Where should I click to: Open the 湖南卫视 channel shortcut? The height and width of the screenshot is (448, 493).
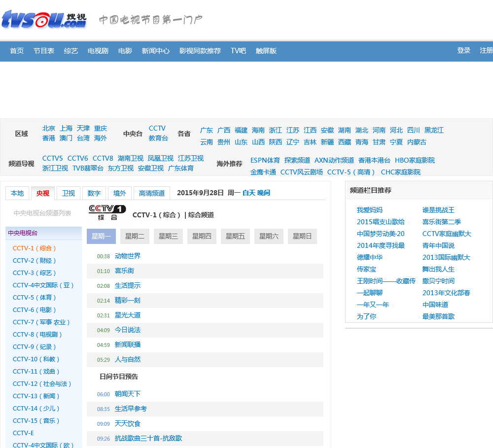click(x=131, y=158)
